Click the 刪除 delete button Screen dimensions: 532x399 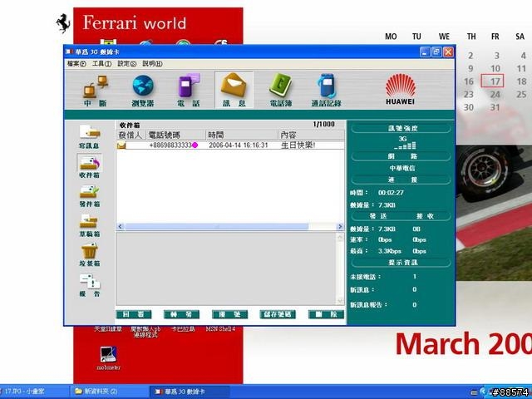click(326, 314)
